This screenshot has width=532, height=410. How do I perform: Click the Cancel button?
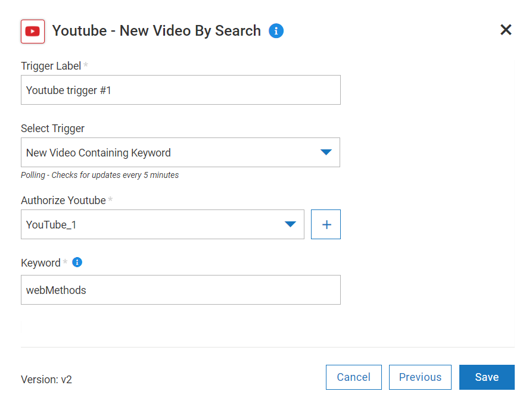(x=354, y=377)
